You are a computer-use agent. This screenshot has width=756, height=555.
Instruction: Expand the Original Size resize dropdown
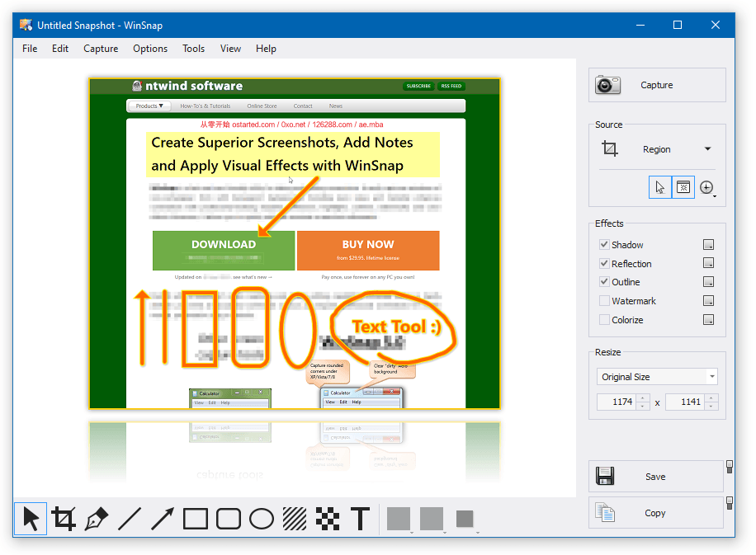[657, 377]
